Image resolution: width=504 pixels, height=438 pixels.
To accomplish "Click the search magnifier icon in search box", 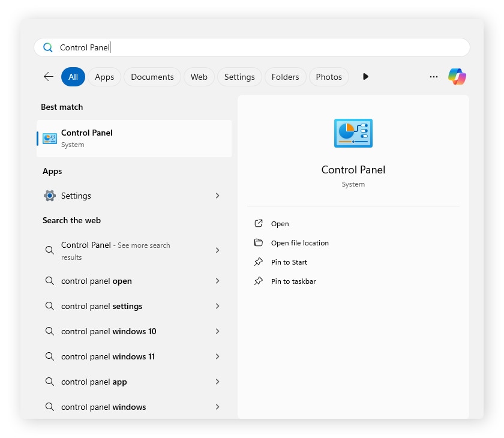I will 48,47.
